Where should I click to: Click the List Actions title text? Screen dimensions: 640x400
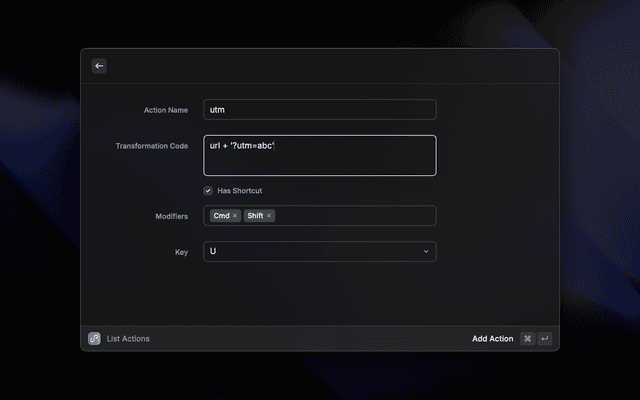pyautogui.click(x=128, y=339)
